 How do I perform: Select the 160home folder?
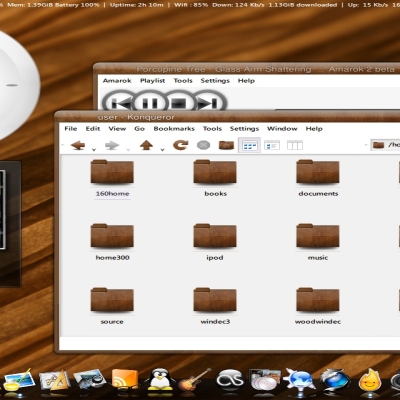coord(112,179)
